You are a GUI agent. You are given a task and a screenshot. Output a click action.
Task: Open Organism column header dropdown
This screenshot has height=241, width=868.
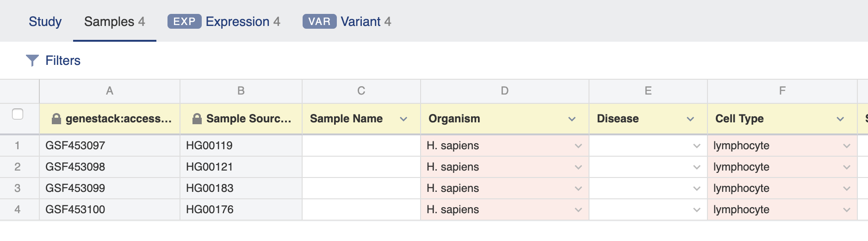point(572,119)
